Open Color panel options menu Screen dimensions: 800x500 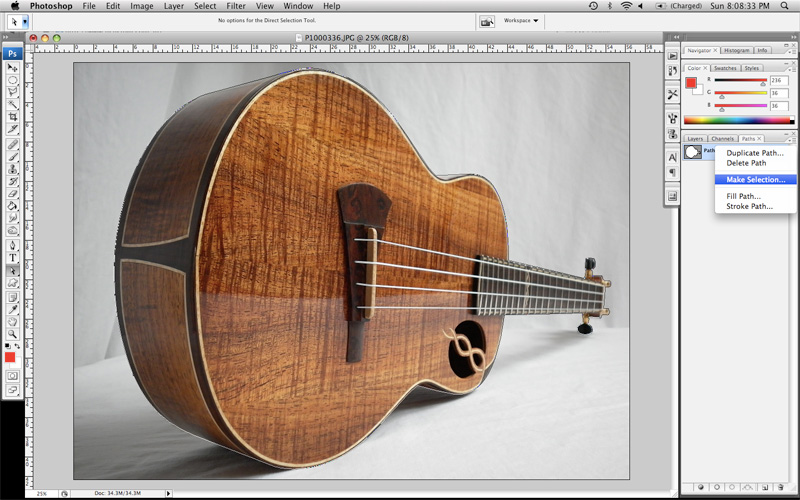[x=792, y=69]
